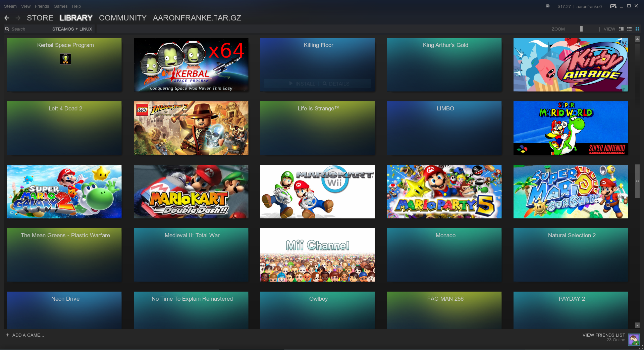Open the Games menu
This screenshot has width=644, height=350.
(x=61, y=6)
